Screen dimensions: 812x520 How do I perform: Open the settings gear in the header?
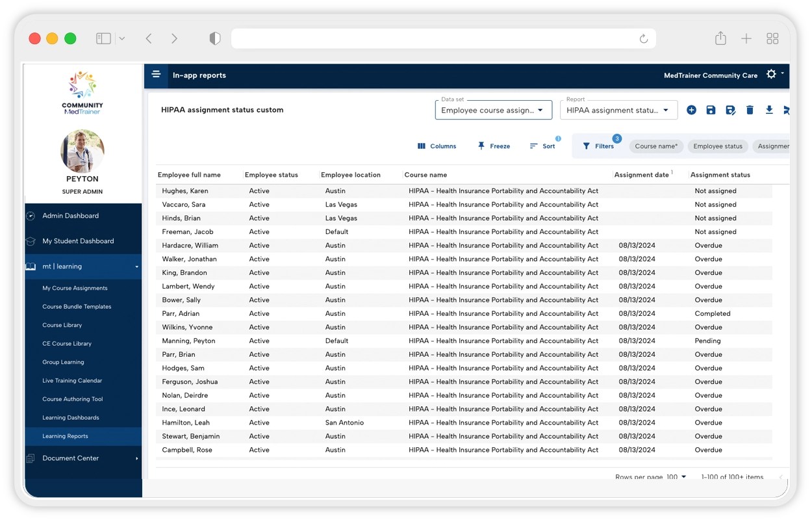click(771, 75)
